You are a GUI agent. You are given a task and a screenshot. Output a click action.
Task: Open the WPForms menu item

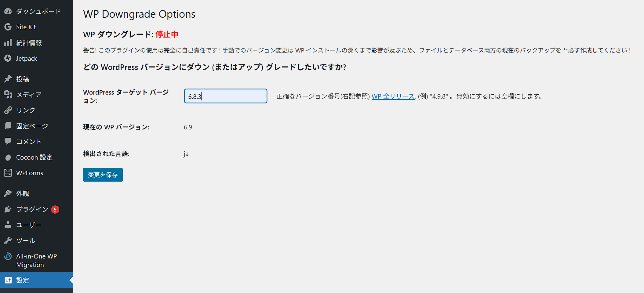[30, 173]
